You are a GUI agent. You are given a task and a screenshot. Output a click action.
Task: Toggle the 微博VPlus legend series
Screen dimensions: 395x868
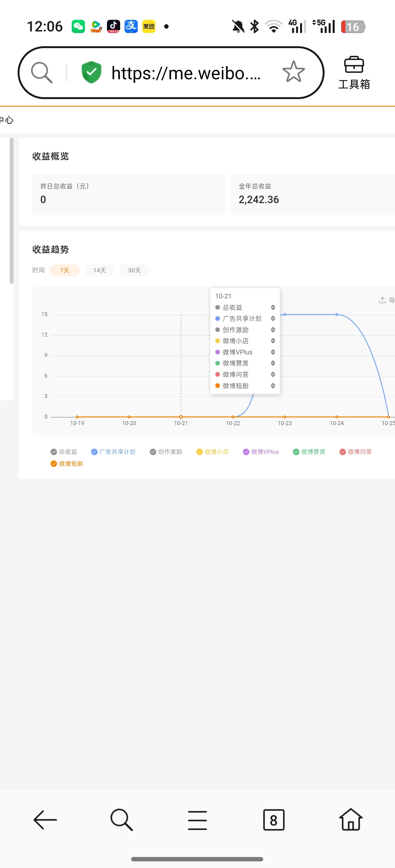tap(261, 452)
